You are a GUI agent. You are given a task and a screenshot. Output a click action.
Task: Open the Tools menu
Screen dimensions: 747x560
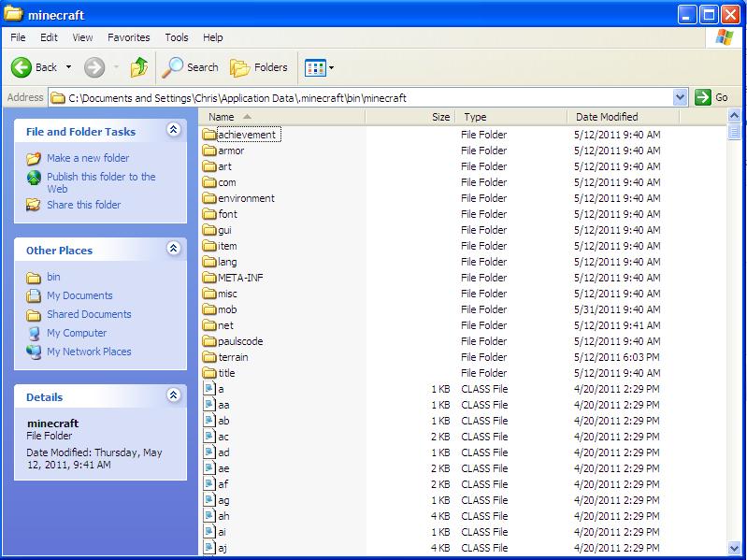click(x=177, y=37)
